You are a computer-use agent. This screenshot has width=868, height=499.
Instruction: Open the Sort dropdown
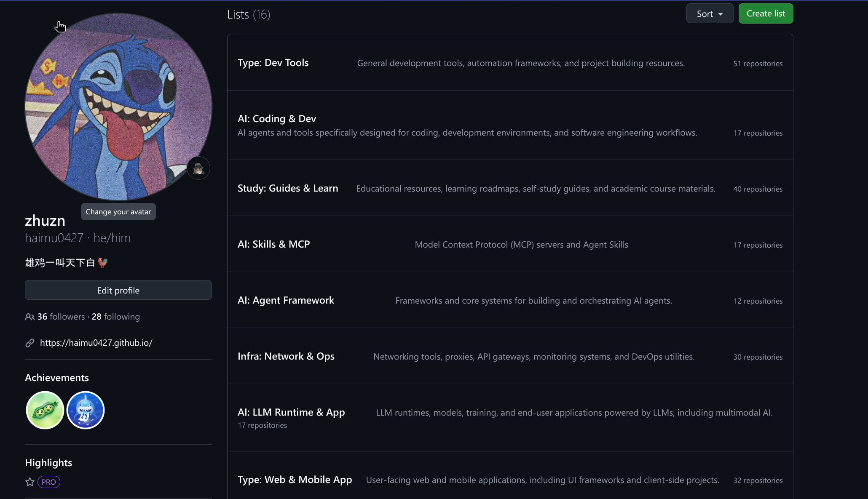710,13
